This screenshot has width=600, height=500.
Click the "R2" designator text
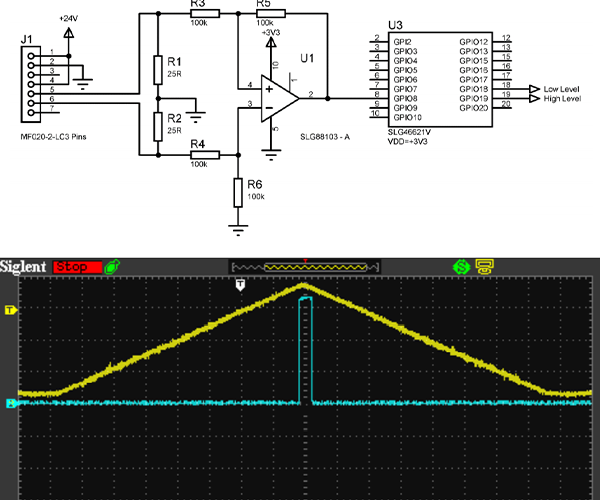[x=174, y=118]
